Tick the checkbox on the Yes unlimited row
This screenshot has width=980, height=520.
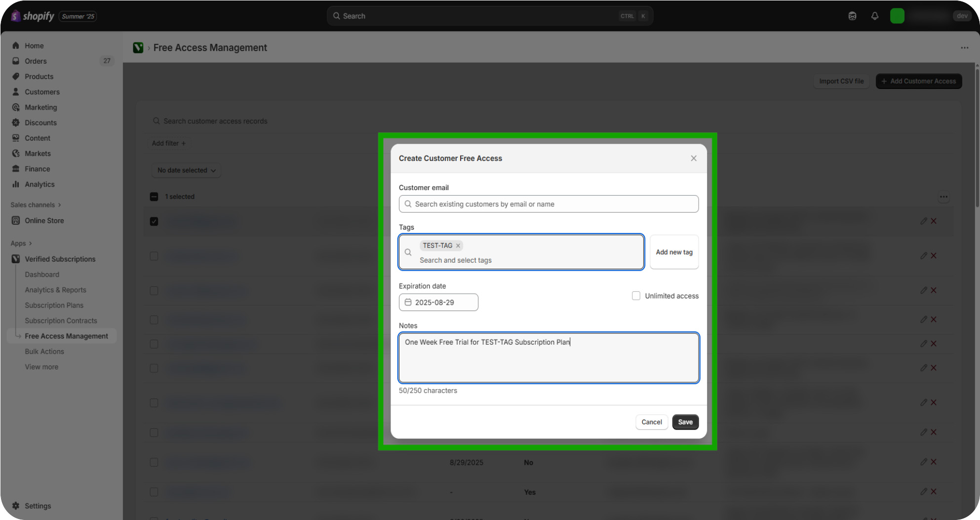pos(154,492)
